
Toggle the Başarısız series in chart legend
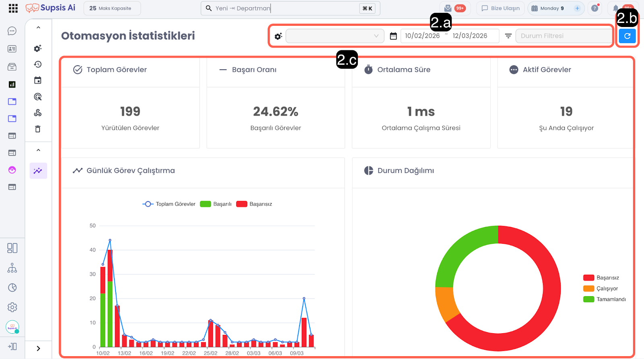point(254,204)
